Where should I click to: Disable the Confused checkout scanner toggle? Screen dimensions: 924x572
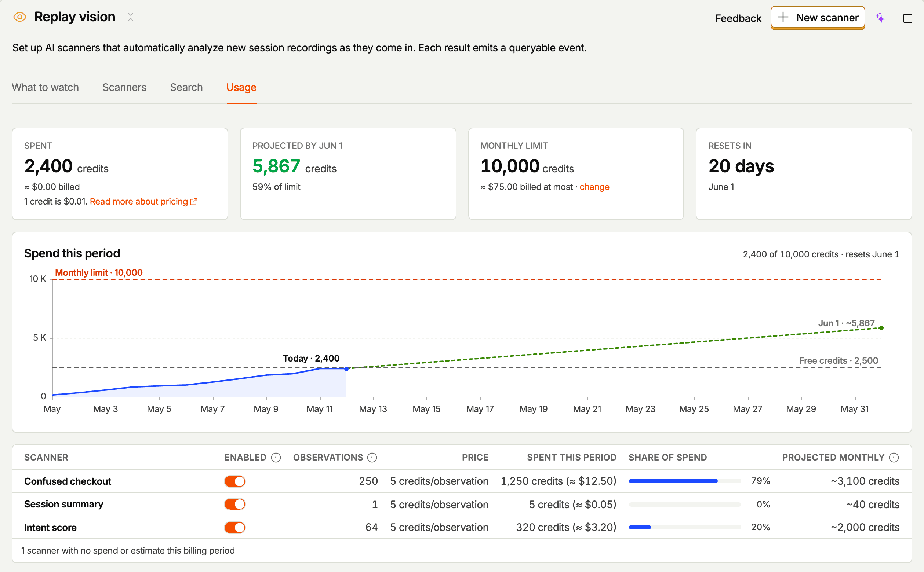point(235,481)
